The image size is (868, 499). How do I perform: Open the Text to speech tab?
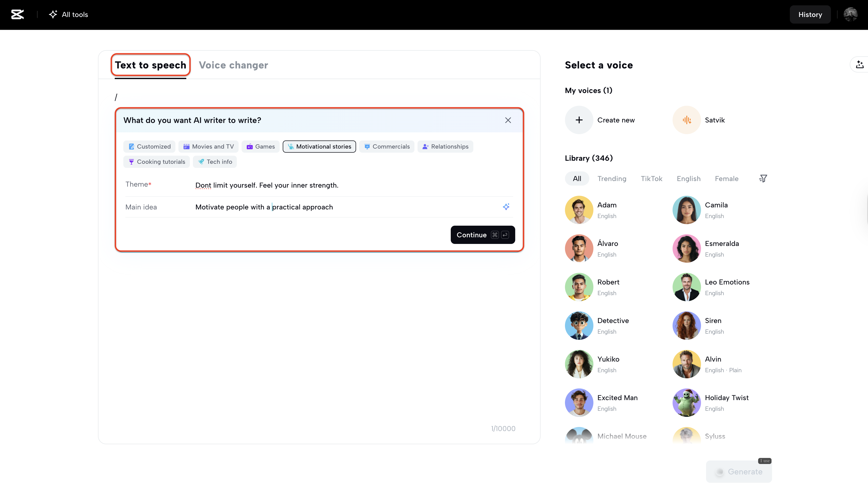point(151,65)
